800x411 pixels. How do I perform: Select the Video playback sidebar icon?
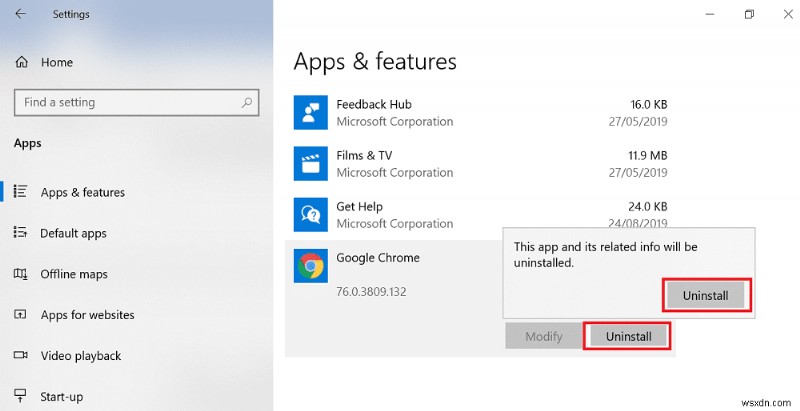click(x=20, y=355)
